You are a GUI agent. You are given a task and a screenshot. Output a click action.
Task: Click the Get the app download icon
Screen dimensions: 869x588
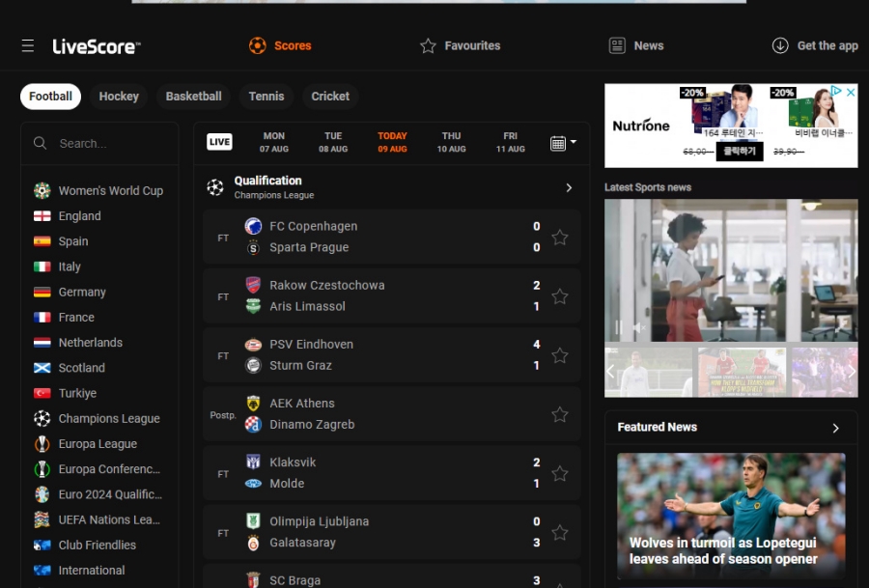[780, 45]
